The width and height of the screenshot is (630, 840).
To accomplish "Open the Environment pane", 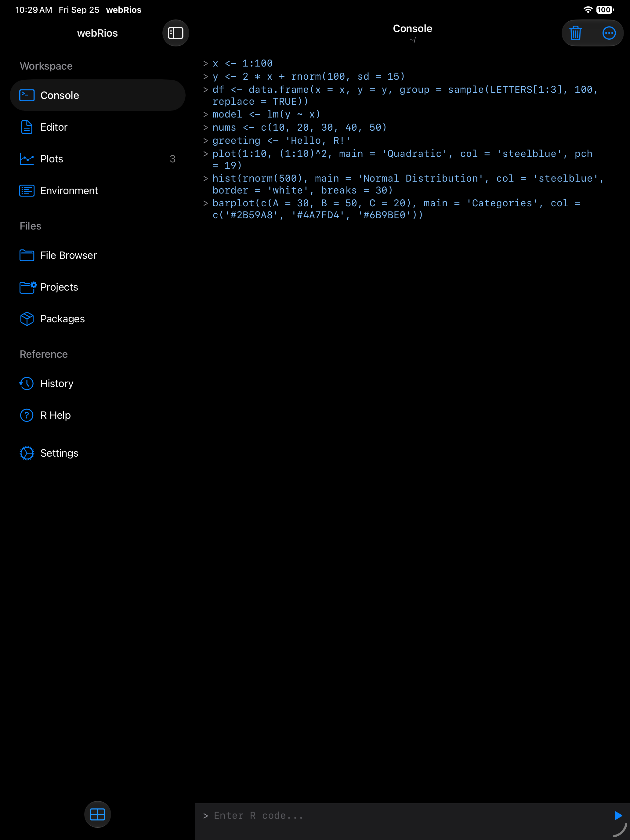I will (98, 191).
